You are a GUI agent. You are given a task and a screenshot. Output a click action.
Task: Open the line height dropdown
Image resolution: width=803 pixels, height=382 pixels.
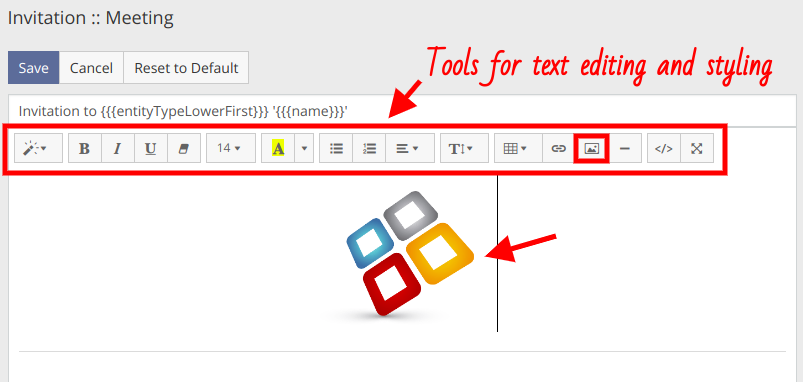[x=464, y=148]
